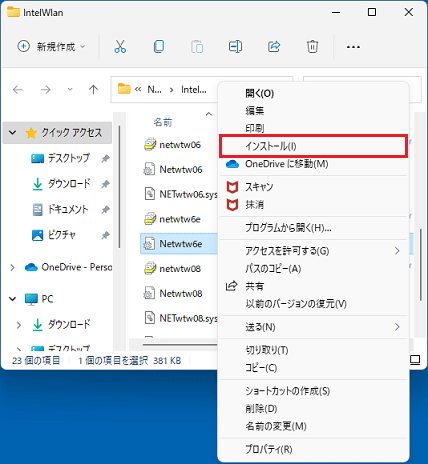This screenshot has height=464, width=428.
Task: Click the Intel... breadcrumb segment
Action: click(194, 89)
